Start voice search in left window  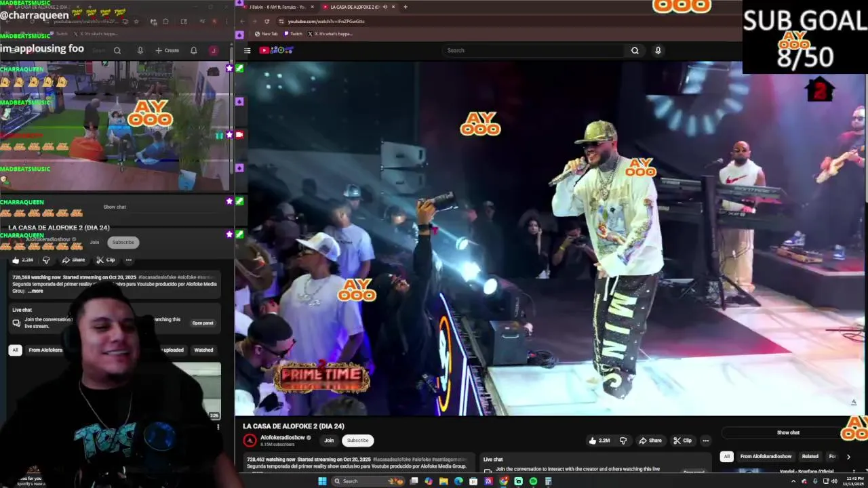point(140,50)
